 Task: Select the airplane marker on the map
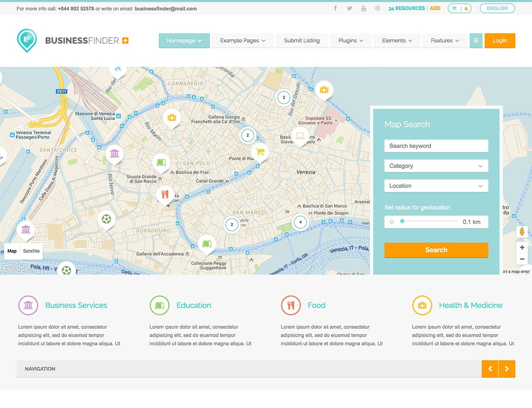117,70
